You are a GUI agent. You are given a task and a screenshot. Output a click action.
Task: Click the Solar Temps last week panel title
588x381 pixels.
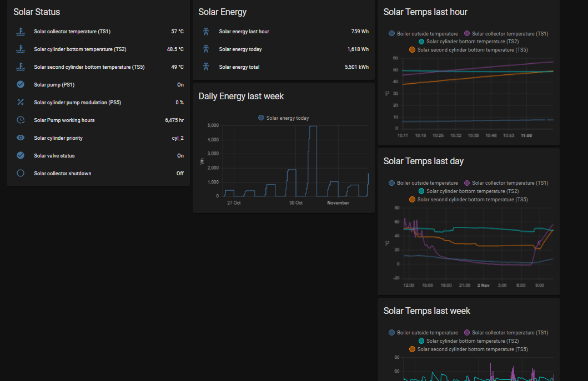pyautogui.click(x=426, y=311)
